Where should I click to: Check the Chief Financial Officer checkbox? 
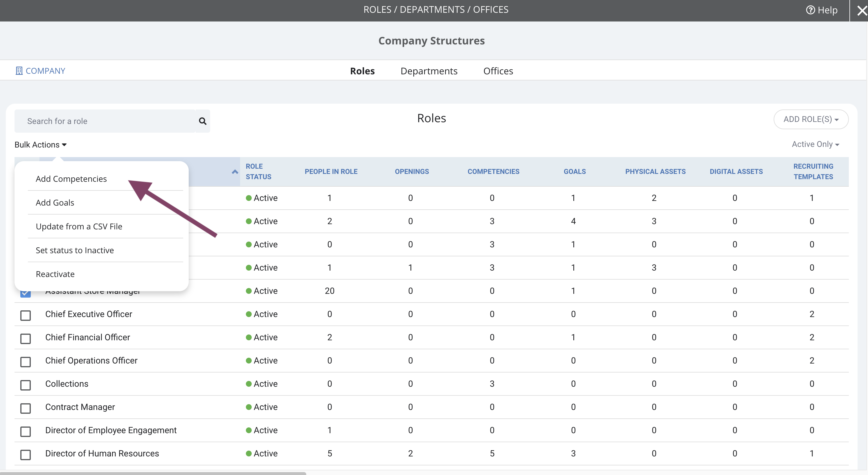coord(25,339)
